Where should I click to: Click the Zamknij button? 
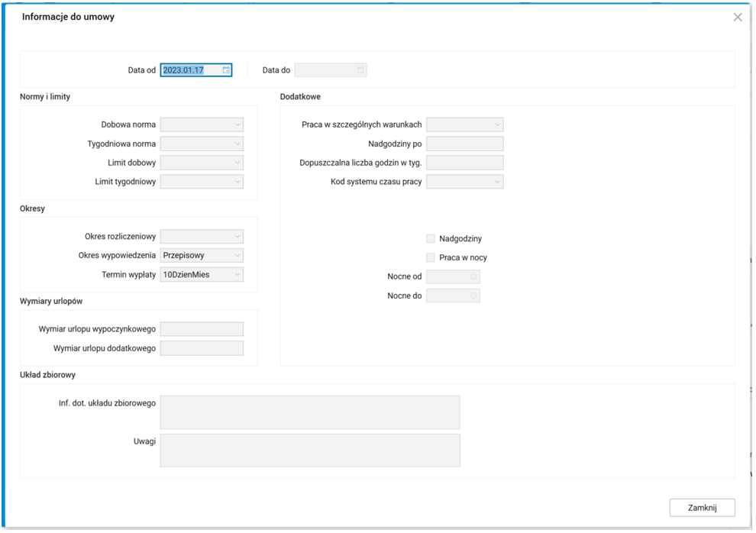pos(702,508)
